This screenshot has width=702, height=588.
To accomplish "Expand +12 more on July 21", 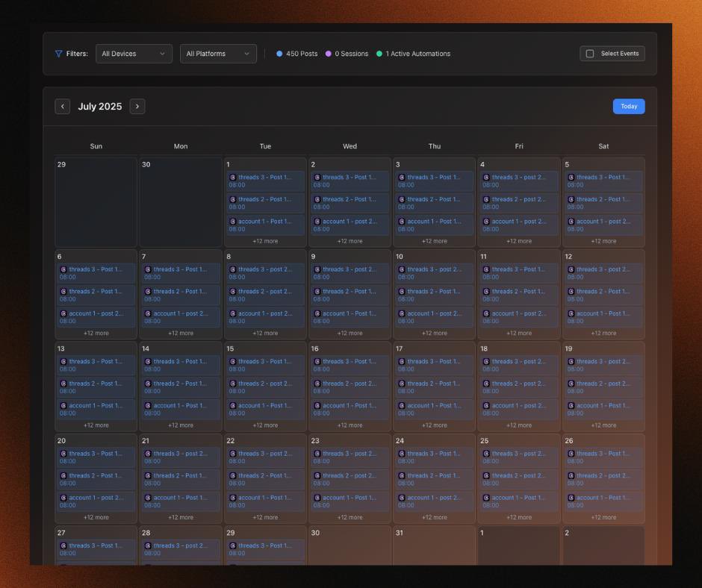I will pos(181,517).
